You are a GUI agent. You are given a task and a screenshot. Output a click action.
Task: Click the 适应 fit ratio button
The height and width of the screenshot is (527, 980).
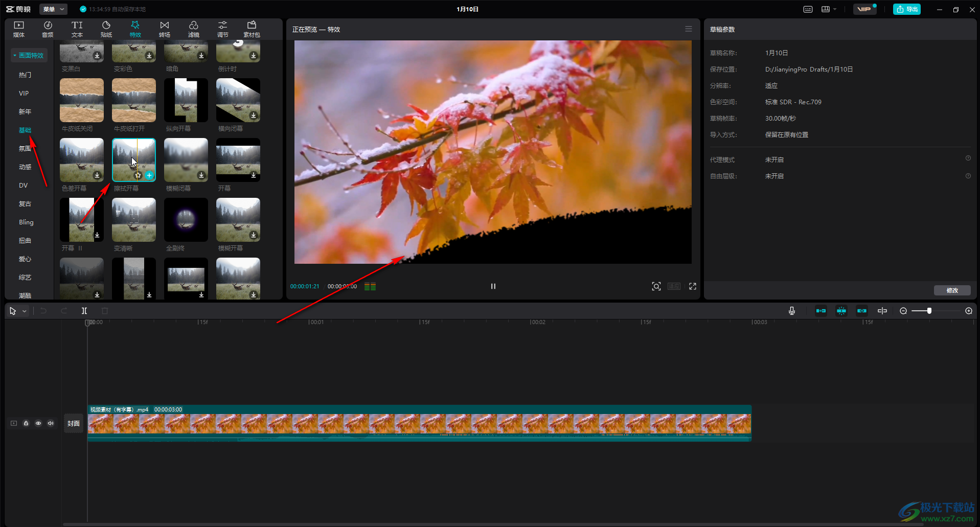click(674, 286)
